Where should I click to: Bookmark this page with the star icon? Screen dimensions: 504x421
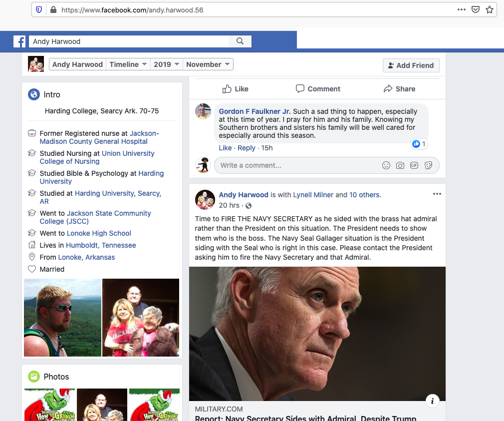pos(489,9)
